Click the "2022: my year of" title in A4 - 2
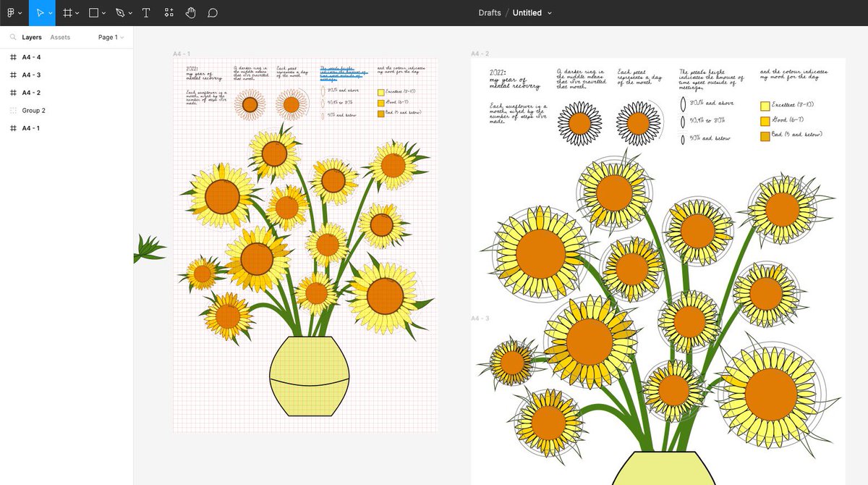The width and height of the screenshot is (868, 485). pos(507,76)
